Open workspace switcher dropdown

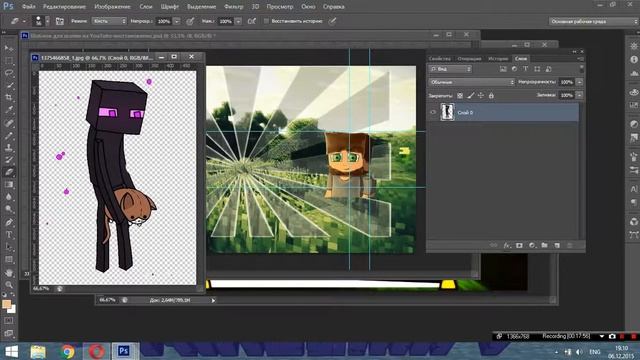pos(593,21)
